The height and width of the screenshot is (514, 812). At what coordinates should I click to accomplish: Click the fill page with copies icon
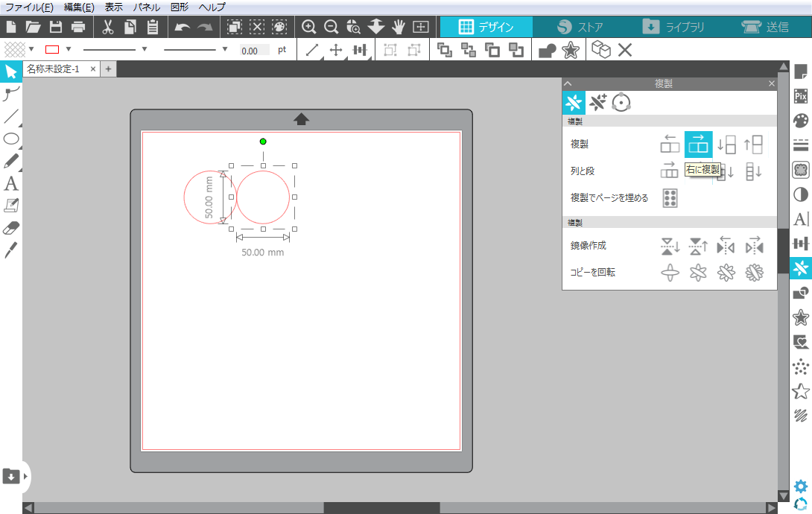click(670, 197)
